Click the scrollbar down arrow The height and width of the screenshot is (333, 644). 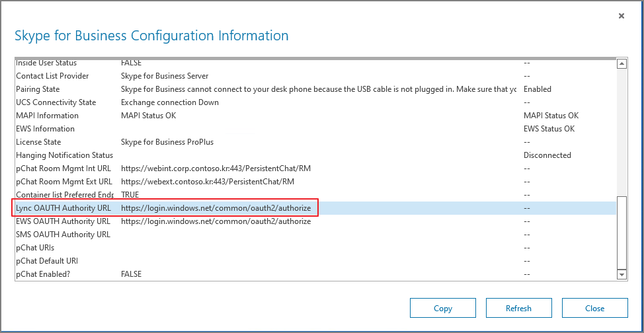pyautogui.click(x=622, y=274)
